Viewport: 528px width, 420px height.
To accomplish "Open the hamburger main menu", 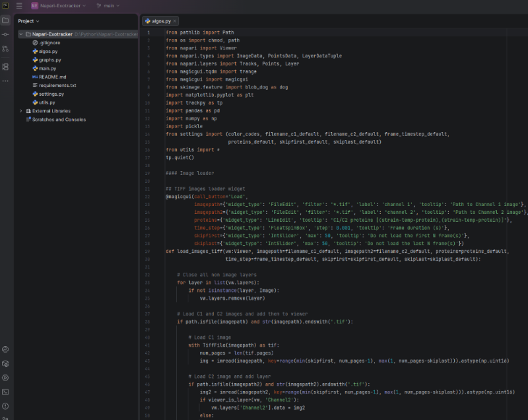I will click(19, 6).
